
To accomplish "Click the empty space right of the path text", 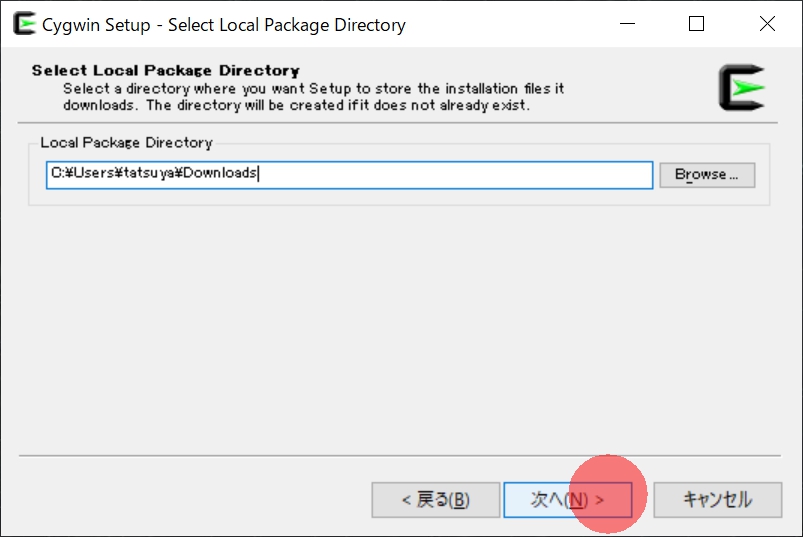I will 456,175.
